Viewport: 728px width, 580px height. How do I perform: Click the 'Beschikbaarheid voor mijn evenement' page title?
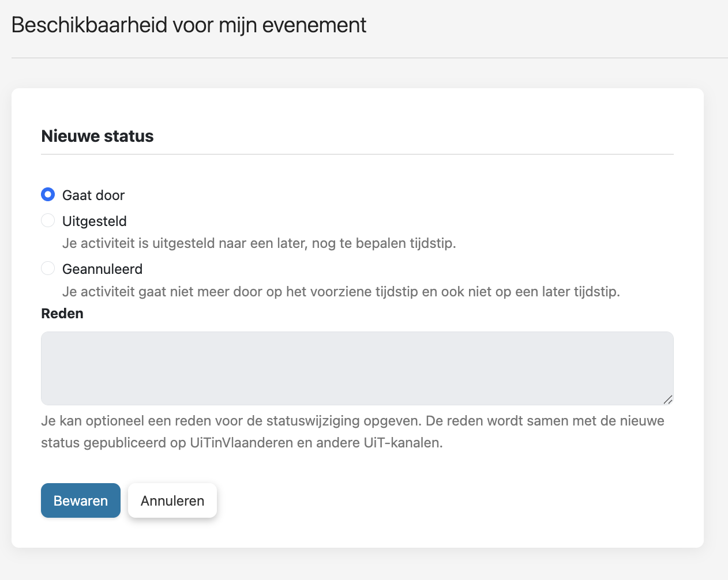tap(189, 25)
